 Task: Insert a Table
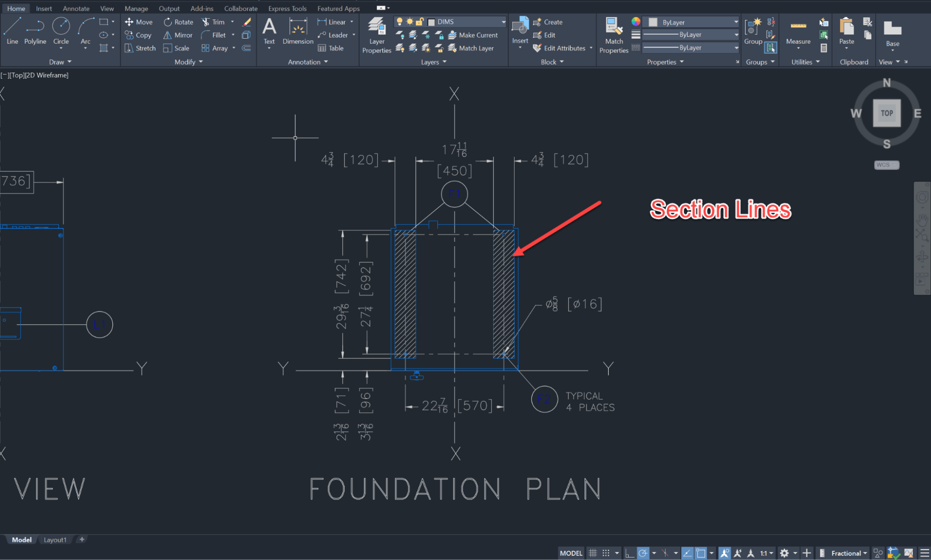coord(331,48)
